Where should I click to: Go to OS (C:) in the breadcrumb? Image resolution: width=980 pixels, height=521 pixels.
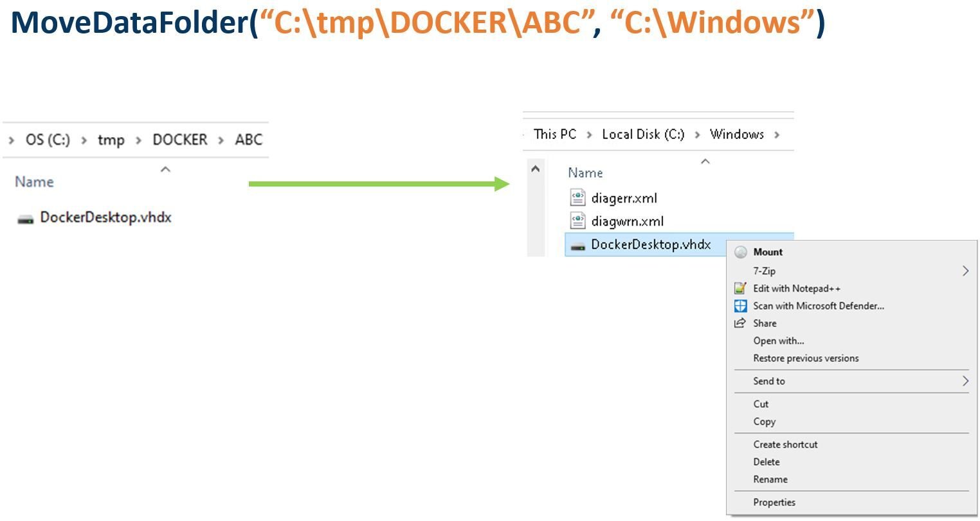tap(48, 140)
